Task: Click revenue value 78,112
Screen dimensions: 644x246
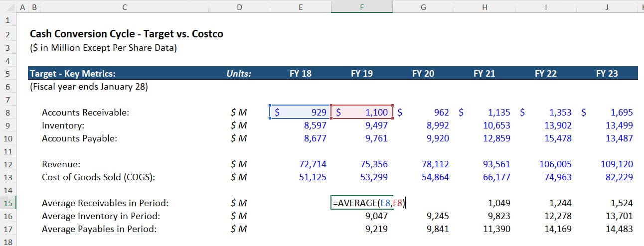Action: pos(435,164)
